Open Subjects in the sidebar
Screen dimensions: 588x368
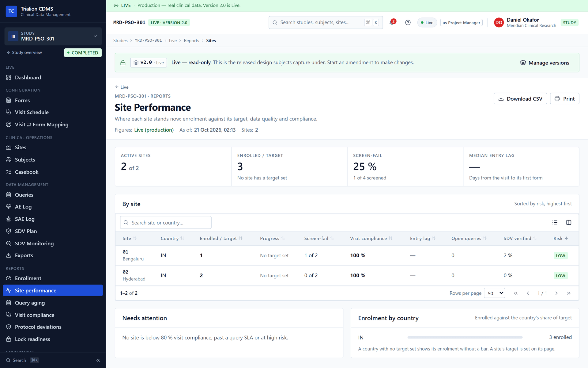click(53, 160)
